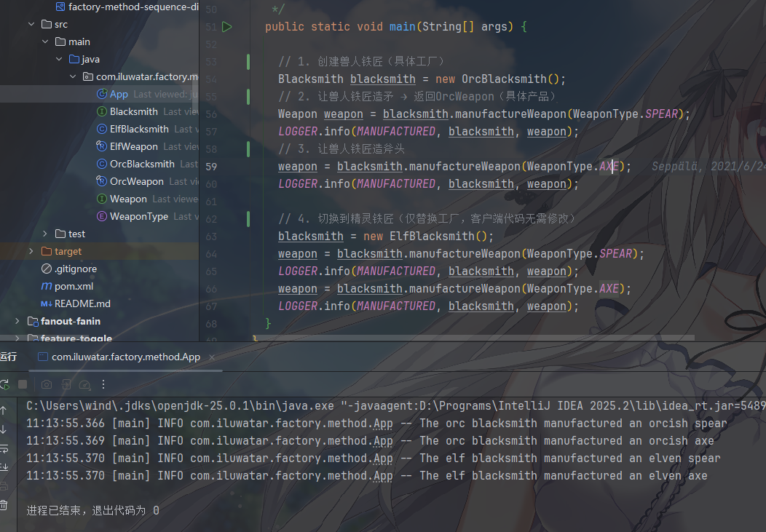Select the OrcBlacksmith class file
The width and height of the screenshot is (766, 532).
141,164
